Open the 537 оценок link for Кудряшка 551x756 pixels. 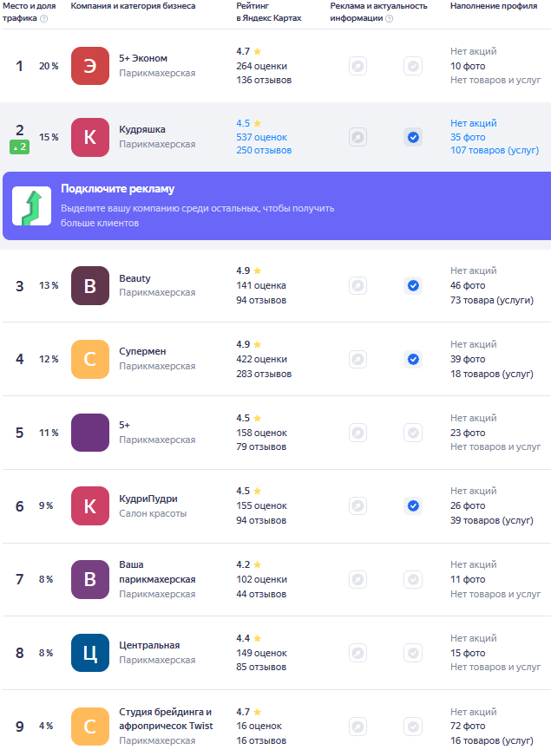pos(261,137)
